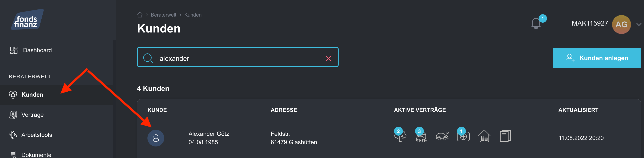644x158 pixels.
Task: Open Dashboard in the sidebar
Action: point(37,50)
